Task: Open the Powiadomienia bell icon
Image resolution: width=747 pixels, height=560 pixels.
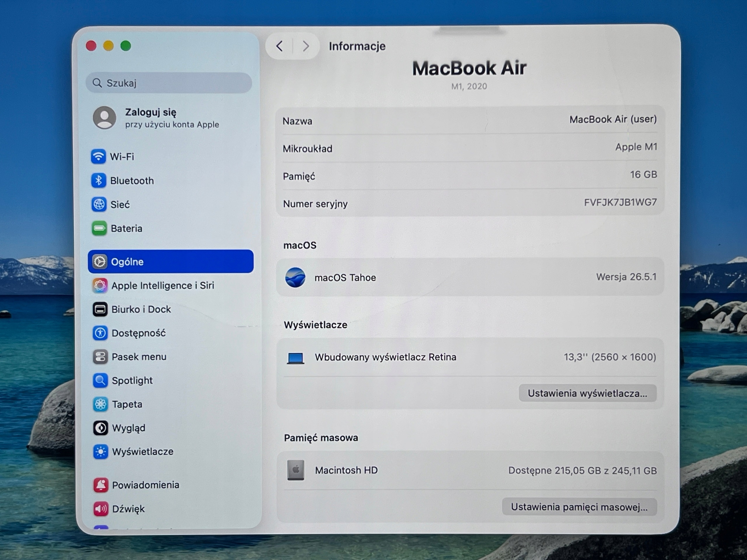Action: pos(101,485)
